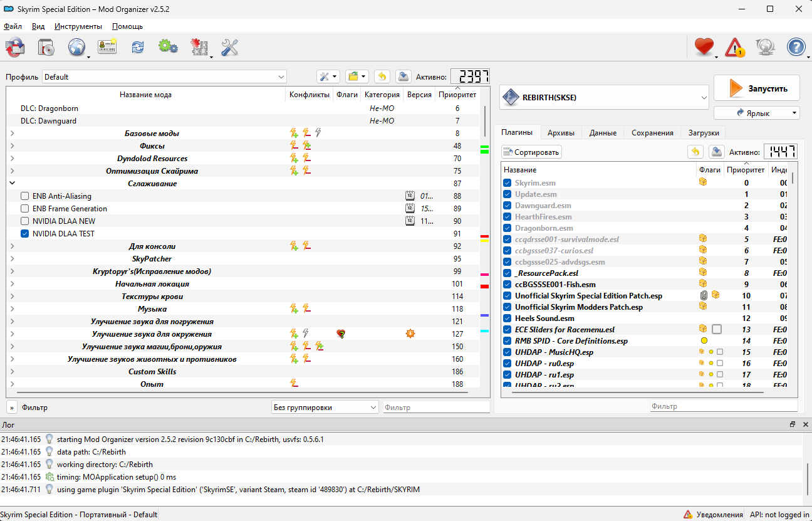Open the profiles ID card icon

(x=107, y=47)
